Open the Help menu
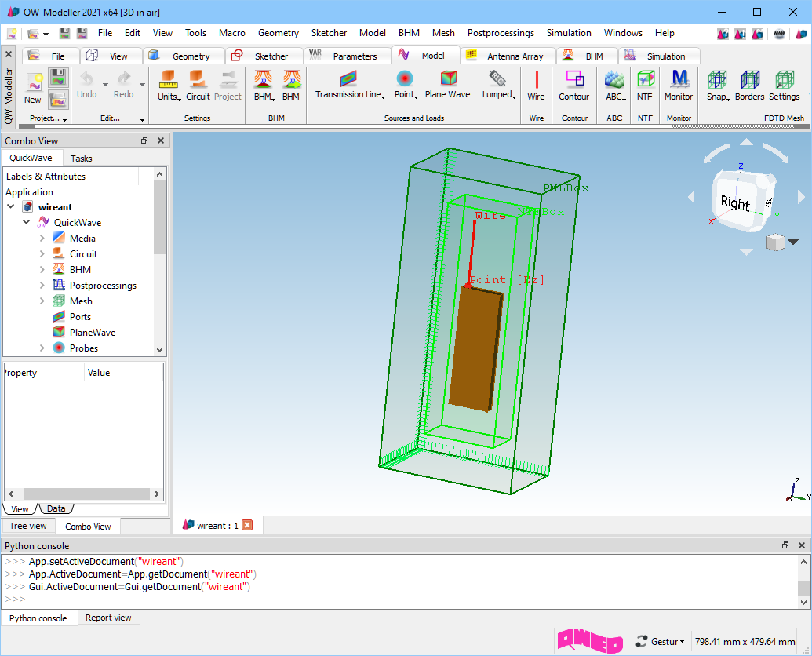Image resolution: width=812 pixels, height=656 pixels. pos(665,33)
